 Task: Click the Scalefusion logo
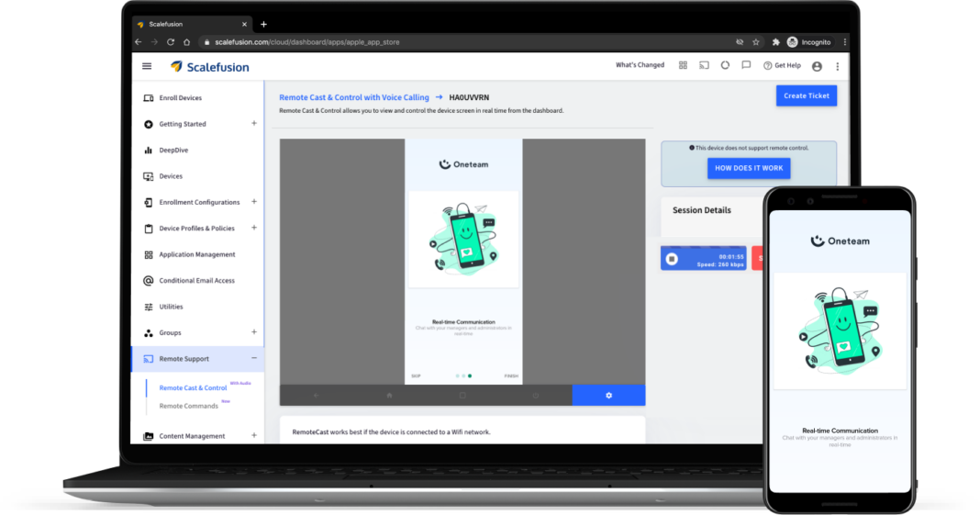[210, 67]
